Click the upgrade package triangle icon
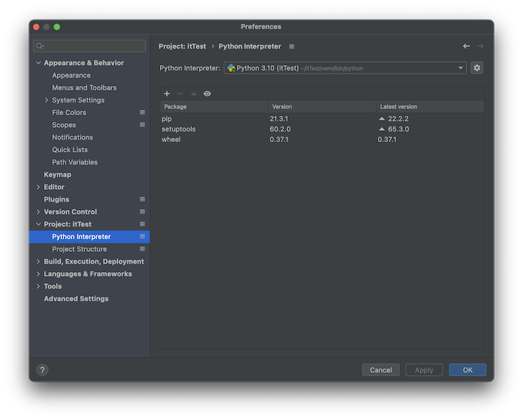This screenshot has width=523, height=420. tap(194, 93)
